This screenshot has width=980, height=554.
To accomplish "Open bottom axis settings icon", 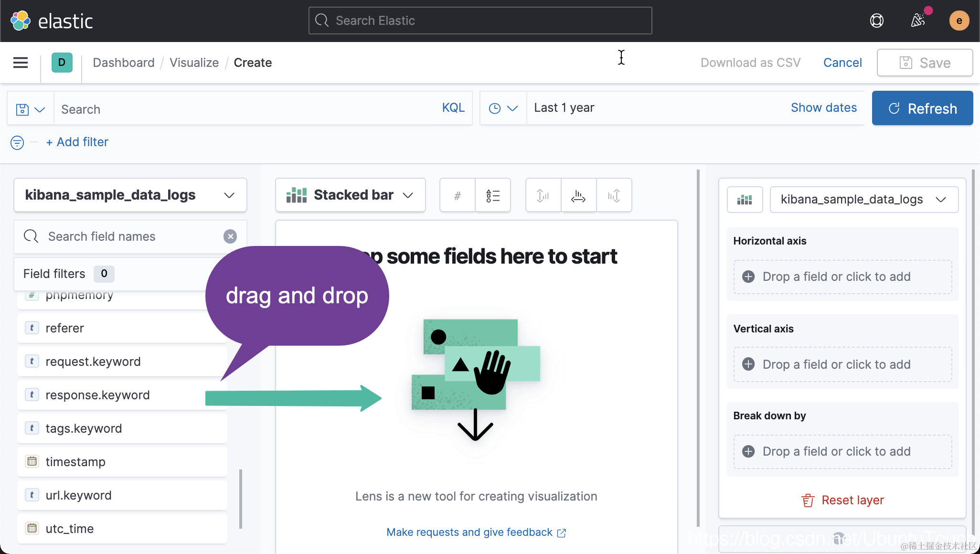I will pos(578,195).
